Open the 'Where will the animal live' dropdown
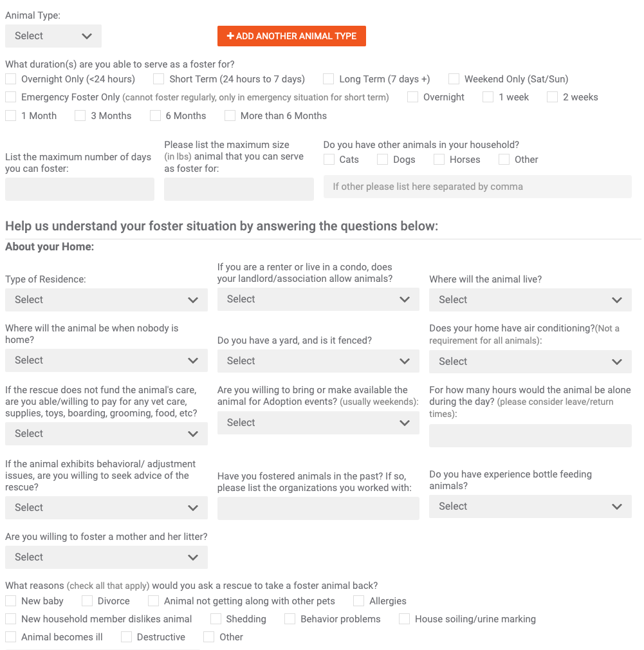644x650 pixels. [x=530, y=300]
